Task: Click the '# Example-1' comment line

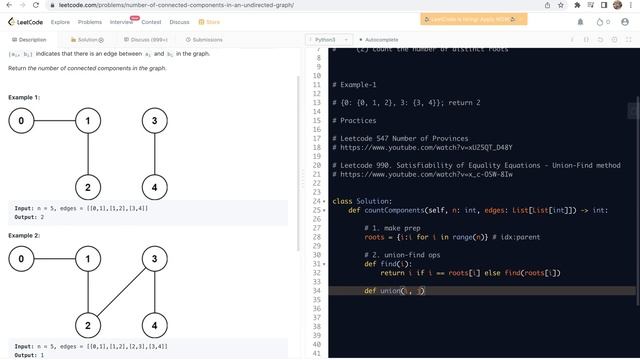Action: pos(354,84)
